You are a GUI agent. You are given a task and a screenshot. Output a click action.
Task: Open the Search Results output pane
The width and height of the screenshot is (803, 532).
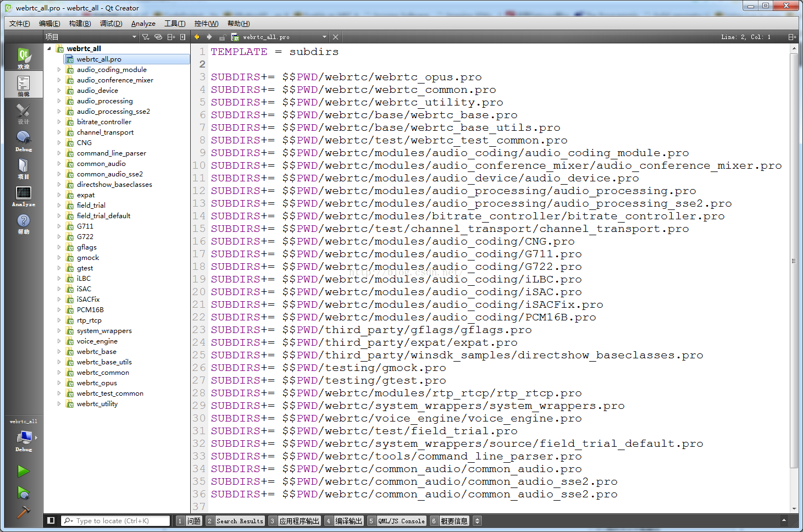pos(235,520)
